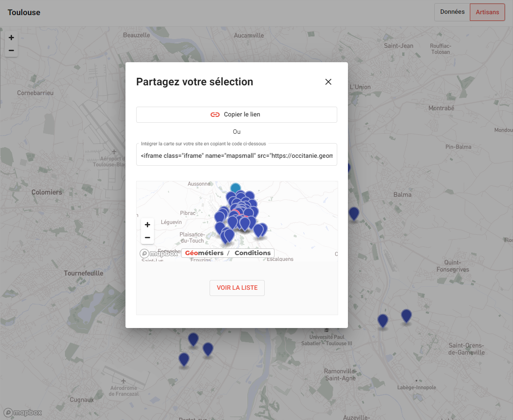Click the Saint-Jean label on main map

pos(399,46)
